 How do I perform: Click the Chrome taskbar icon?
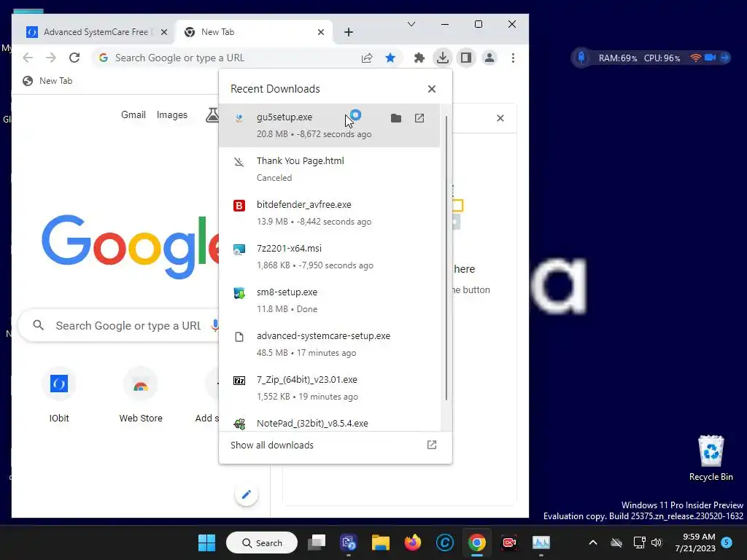click(477, 542)
